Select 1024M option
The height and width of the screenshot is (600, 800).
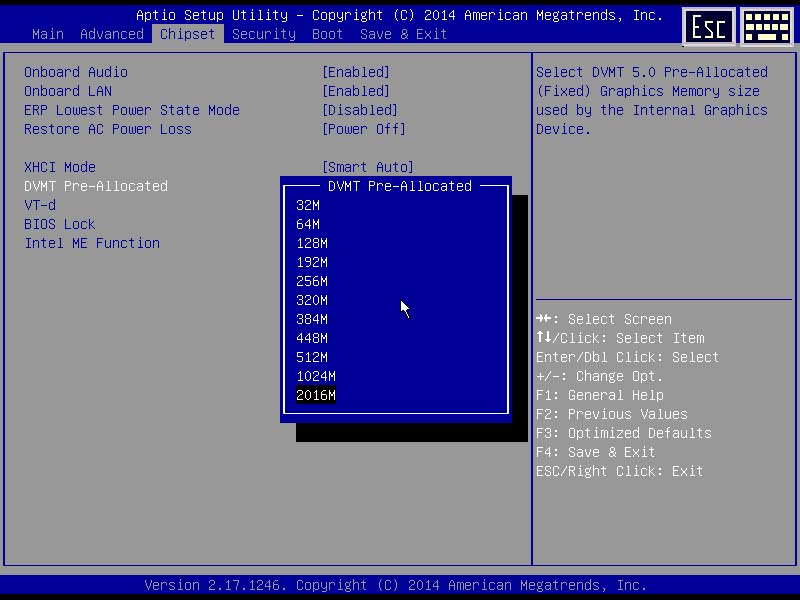316,377
